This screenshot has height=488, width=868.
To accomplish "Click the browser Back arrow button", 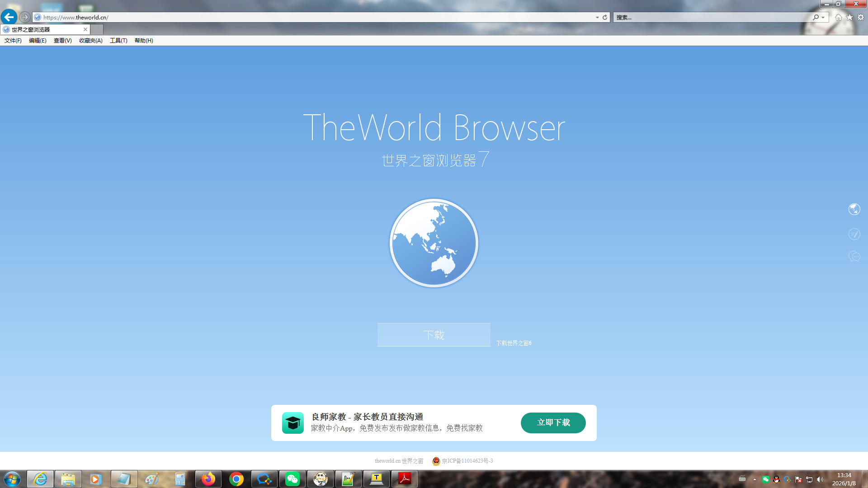I will tap(9, 17).
